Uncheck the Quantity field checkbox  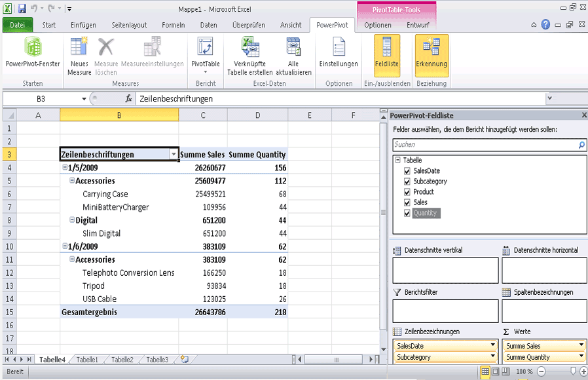[407, 213]
